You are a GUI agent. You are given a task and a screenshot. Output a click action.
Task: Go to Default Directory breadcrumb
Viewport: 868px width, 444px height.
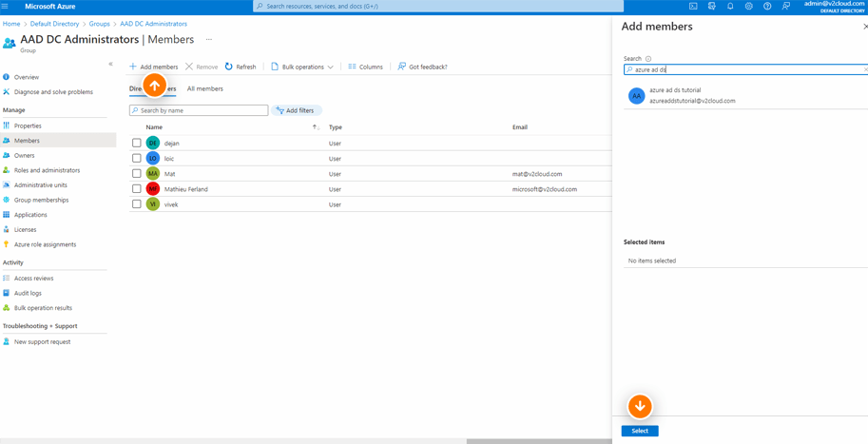54,24
